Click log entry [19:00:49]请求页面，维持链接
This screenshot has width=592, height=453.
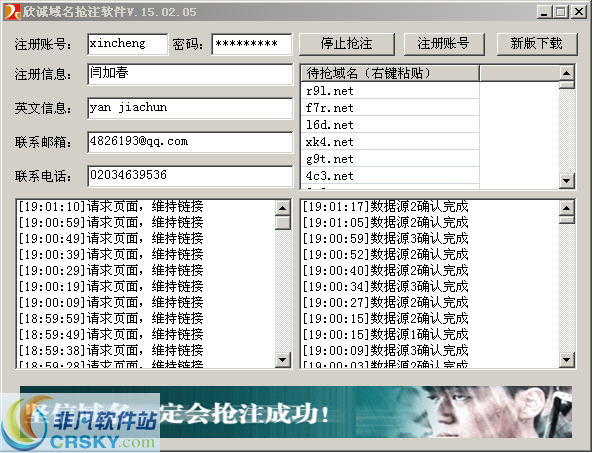click(x=111, y=238)
